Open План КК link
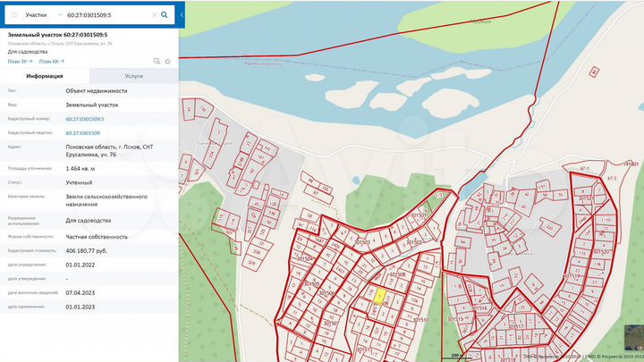Image resolution: width=644 pixels, height=362 pixels. pyautogui.click(x=51, y=61)
